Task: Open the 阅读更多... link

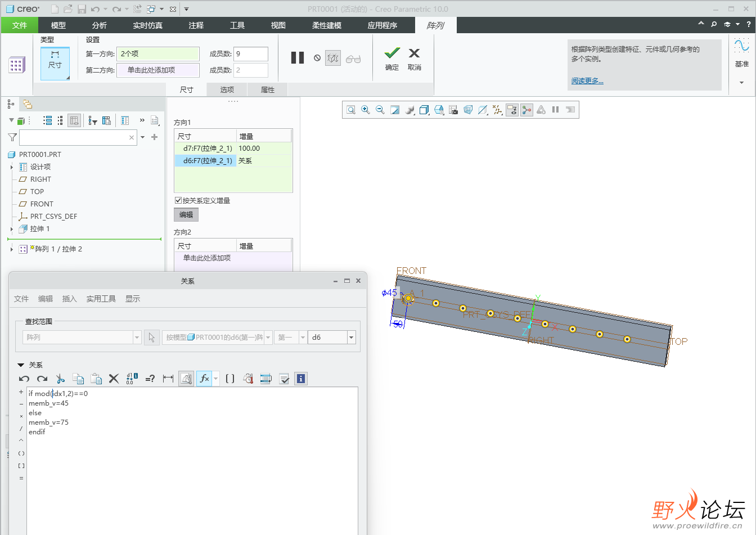Action: (587, 81)
